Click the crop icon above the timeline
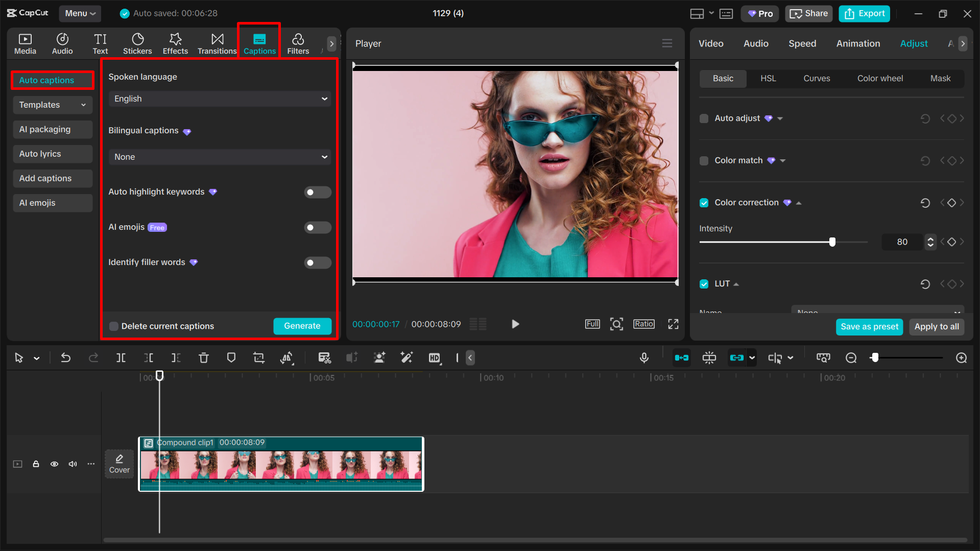 tap(259, 357)
